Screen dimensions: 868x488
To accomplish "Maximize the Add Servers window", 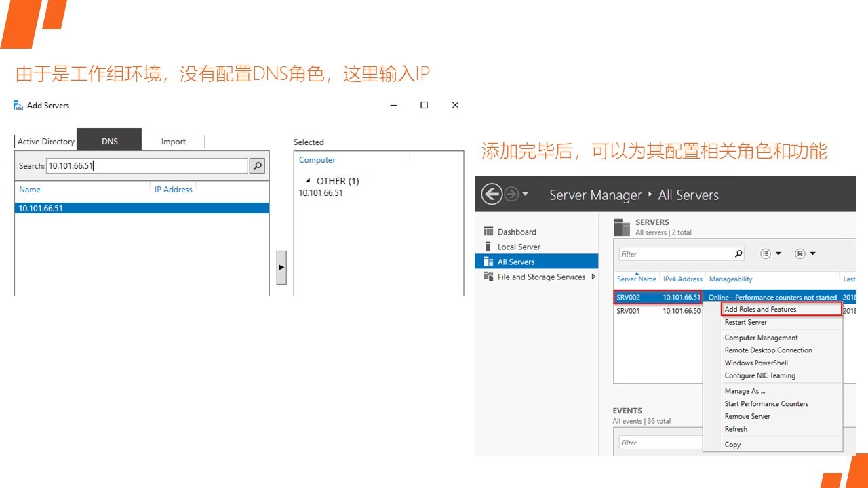I will coord(424,105).
